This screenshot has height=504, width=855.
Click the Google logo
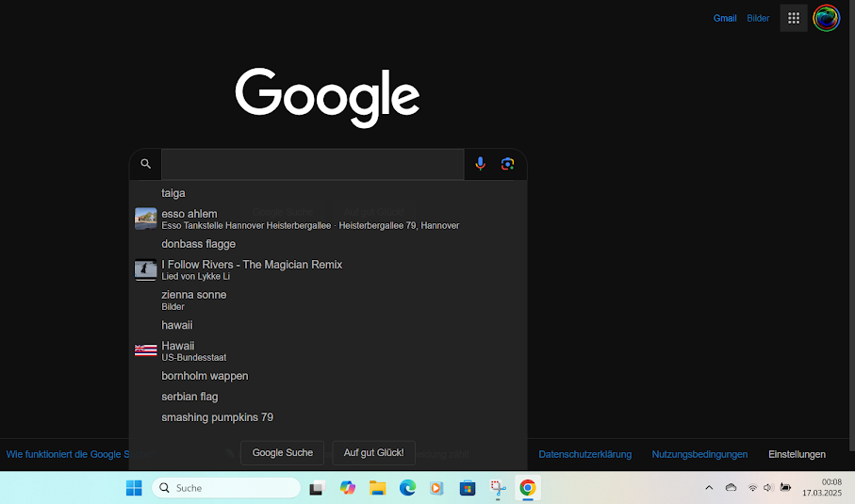327,98
